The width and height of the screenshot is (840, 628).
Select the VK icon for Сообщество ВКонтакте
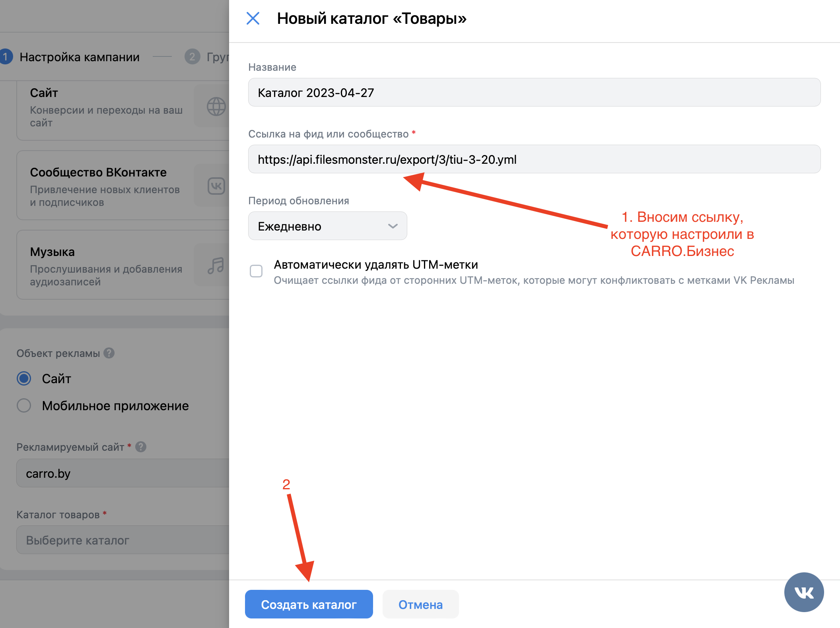216,186
